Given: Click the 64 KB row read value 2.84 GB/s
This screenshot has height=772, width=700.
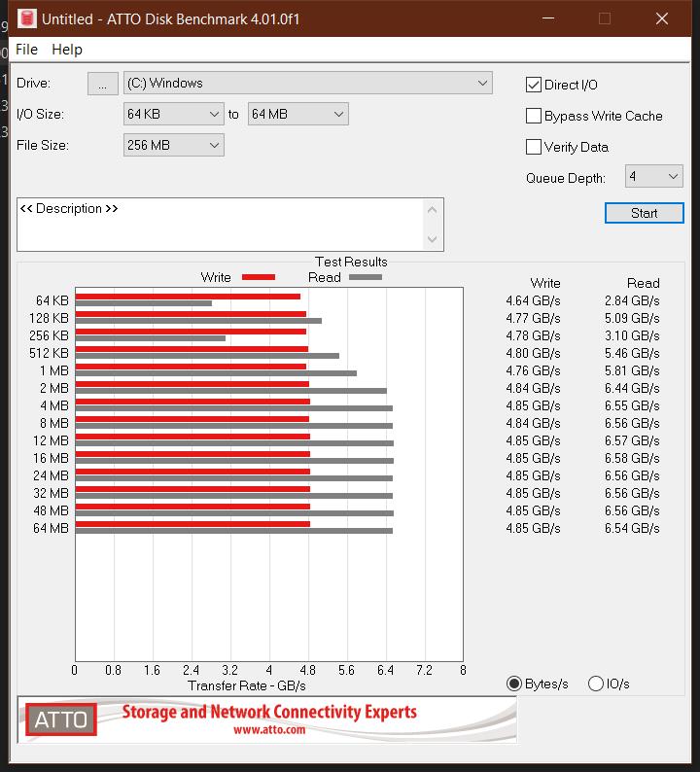Looking at the screenshot, I should click(632, 300).
